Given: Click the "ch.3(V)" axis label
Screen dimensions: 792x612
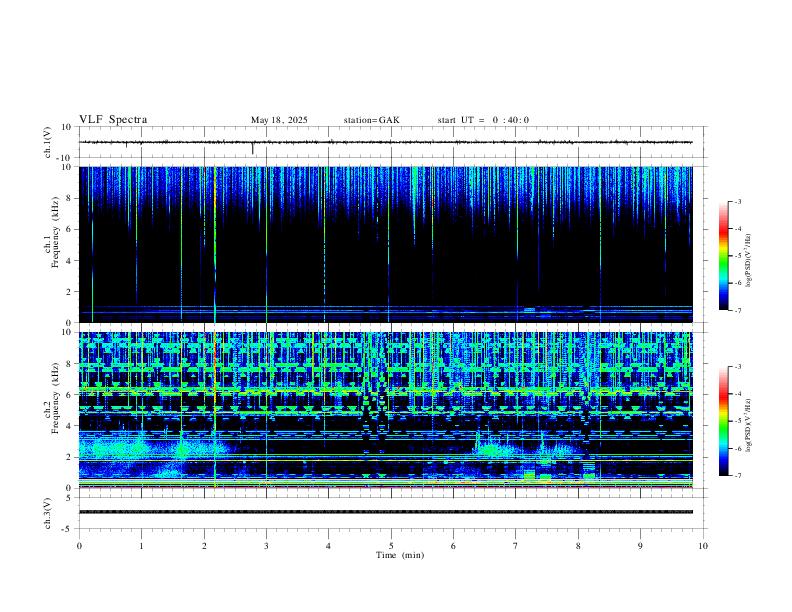Looking at the screenshot, I should 48,513.
